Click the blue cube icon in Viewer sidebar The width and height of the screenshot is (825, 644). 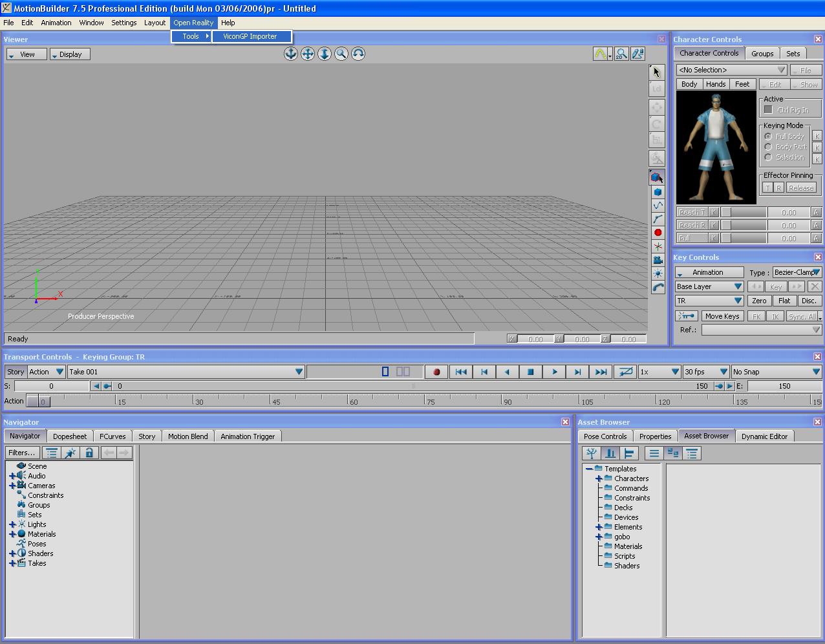tap(658, 192)
